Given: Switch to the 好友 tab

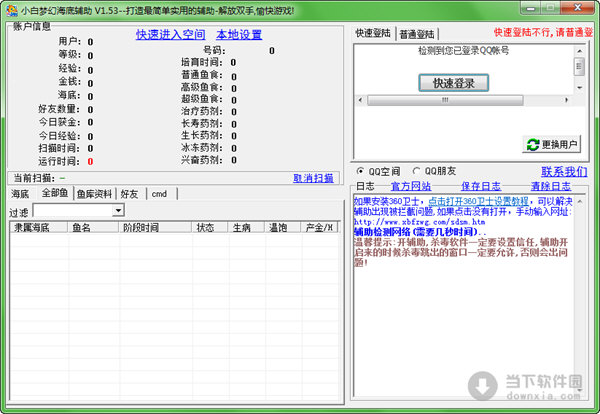Looking at the screenshot, I should [129, 194].
